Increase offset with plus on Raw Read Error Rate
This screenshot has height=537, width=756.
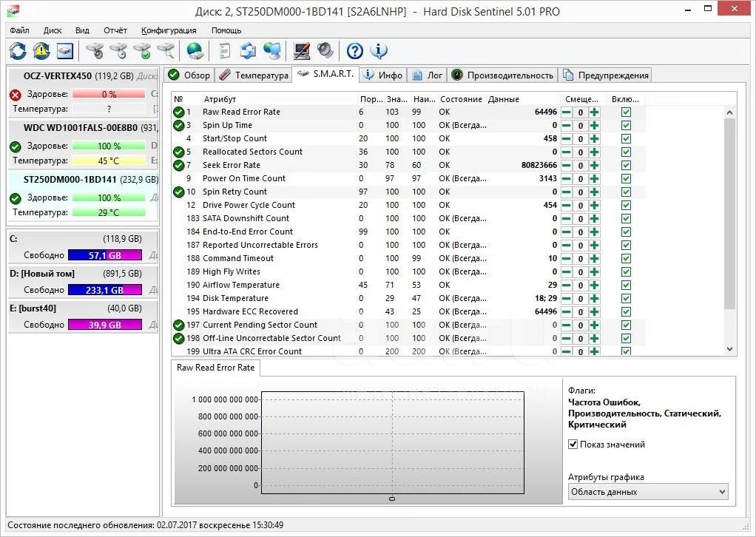[595, 112]
